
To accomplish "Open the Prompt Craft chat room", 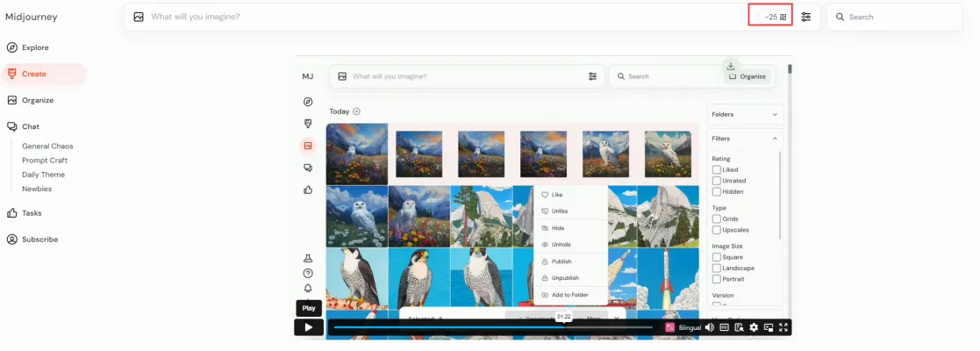I will (x=45, y=161).
